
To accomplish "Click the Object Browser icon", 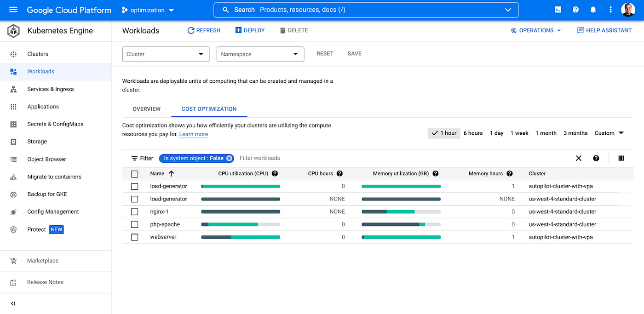I will point(13,160).
